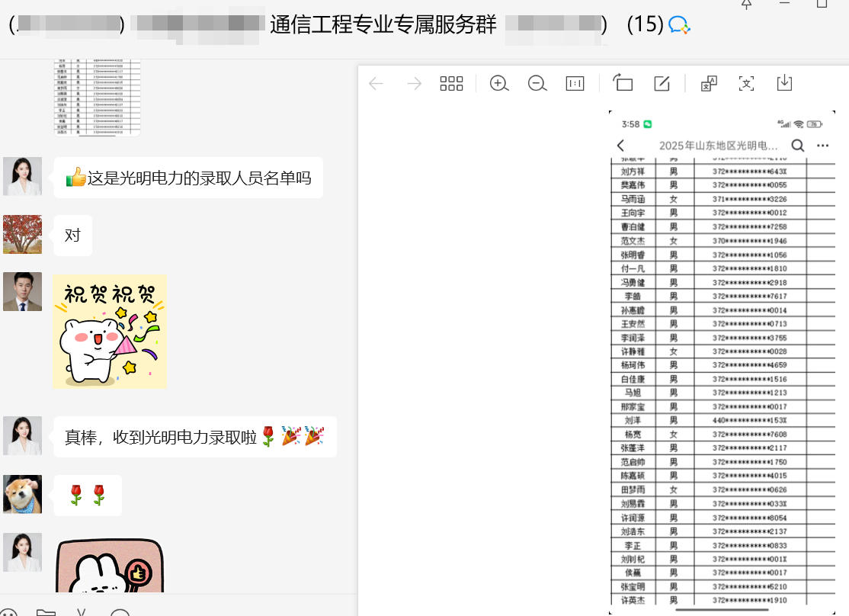Click the group chat AI bubble icon
Screen dimensions: 849x616
point(679,25)
